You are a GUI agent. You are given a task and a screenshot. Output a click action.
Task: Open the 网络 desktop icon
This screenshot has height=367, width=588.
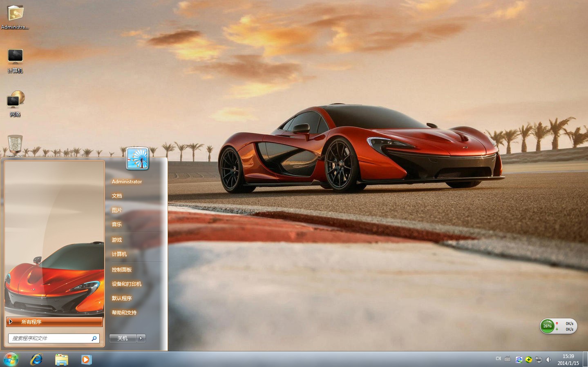pyautogui.click(x=16, y=104)
